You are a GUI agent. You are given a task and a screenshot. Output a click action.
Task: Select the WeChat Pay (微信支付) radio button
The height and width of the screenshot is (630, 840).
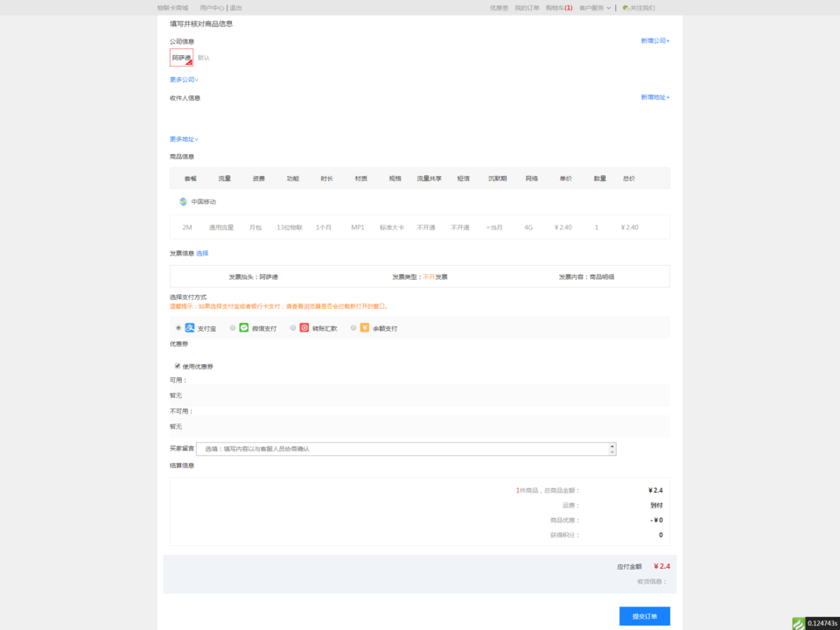tap(233, 328)
